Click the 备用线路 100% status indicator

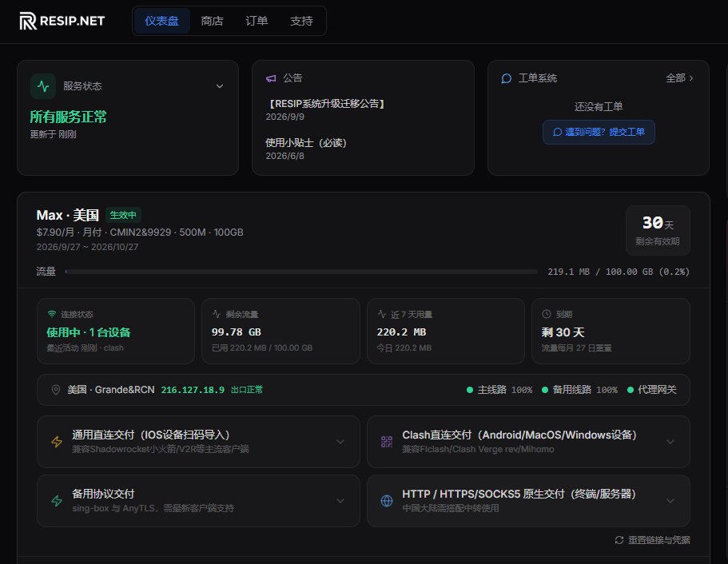[580, 390]
